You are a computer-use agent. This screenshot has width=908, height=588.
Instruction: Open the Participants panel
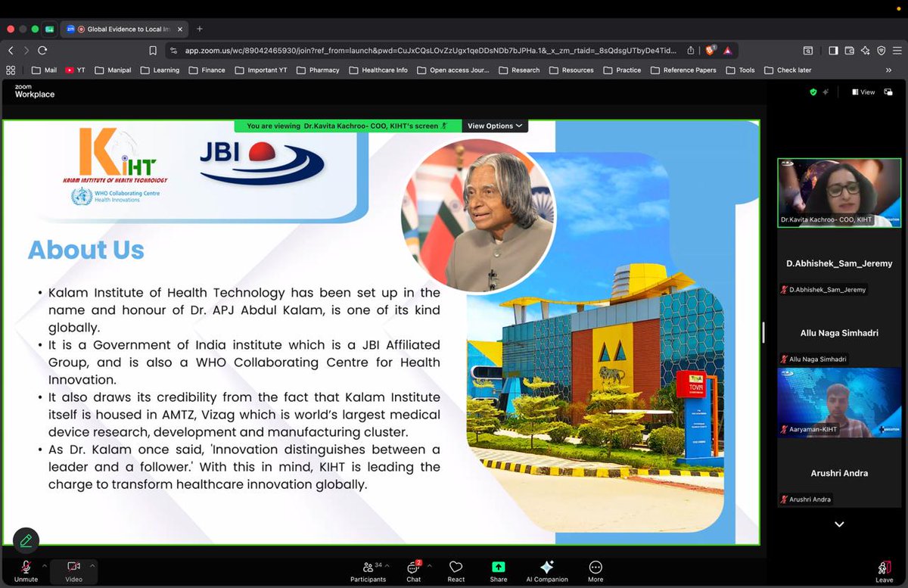point(368,571)
